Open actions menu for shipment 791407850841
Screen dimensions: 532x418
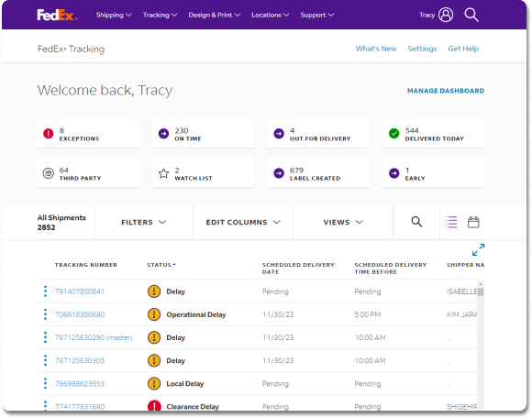point(45,291)
